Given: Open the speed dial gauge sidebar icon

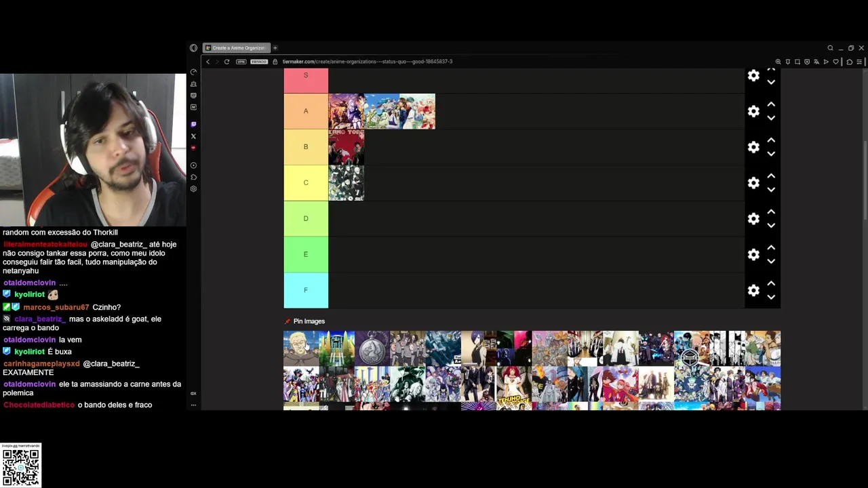Looking at the screenshot, I should coord(193,72).
